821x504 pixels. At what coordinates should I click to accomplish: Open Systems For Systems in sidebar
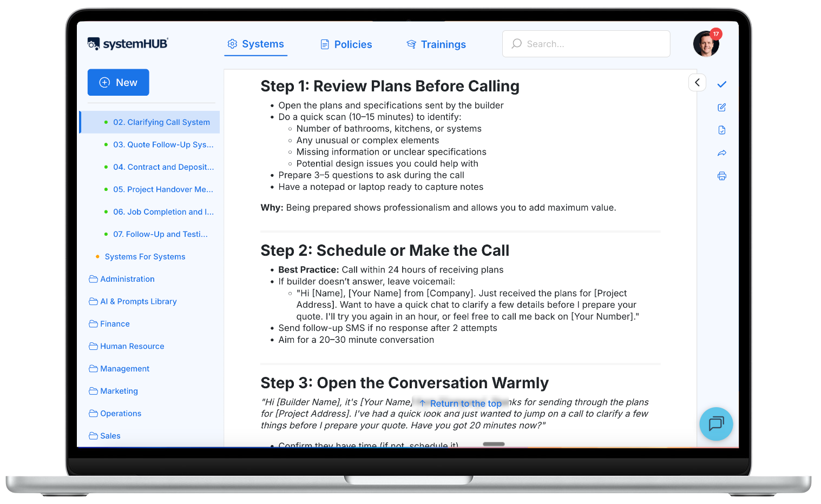coord(145,257)
